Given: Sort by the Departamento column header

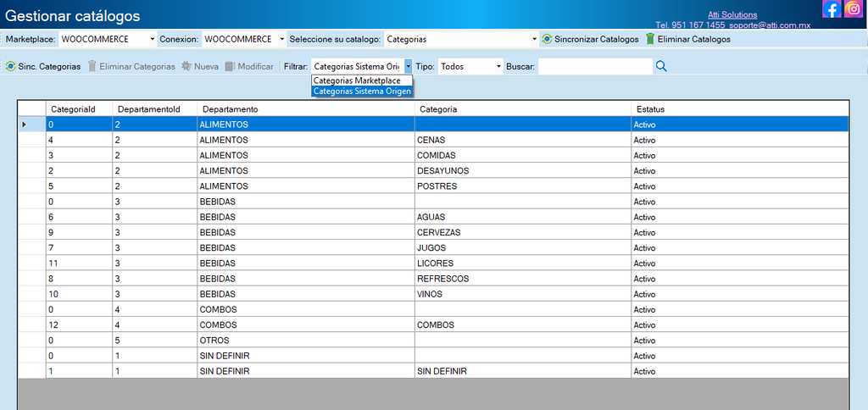Looking at the screenshot, I should click(x=305, y=109).
